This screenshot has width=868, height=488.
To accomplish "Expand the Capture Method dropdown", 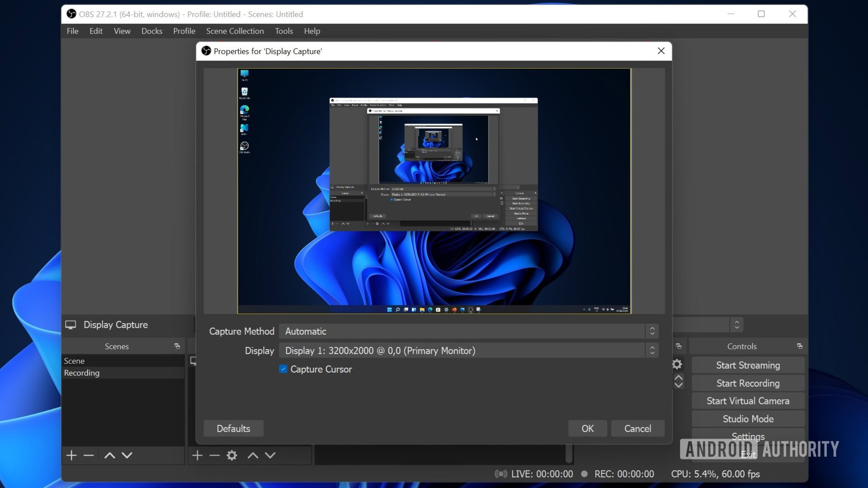I will [x=651, y=331].
